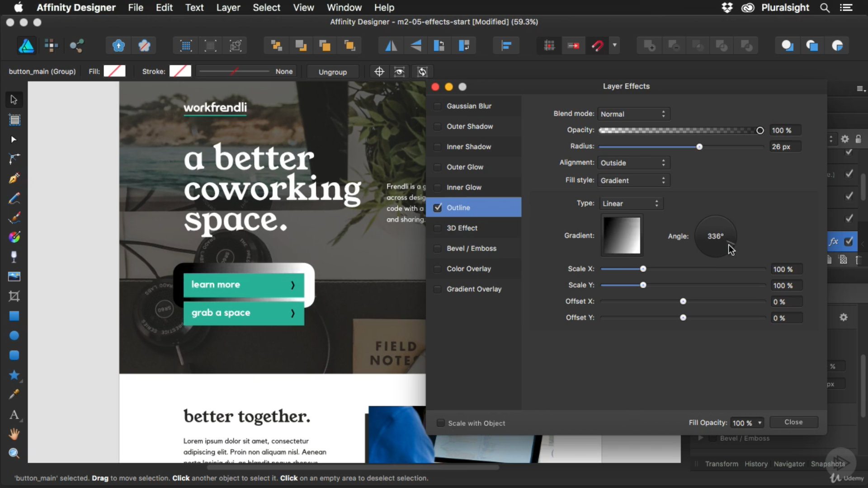
Task: Toggle Scale with Object checkbox
Action: tap(440, 423)
